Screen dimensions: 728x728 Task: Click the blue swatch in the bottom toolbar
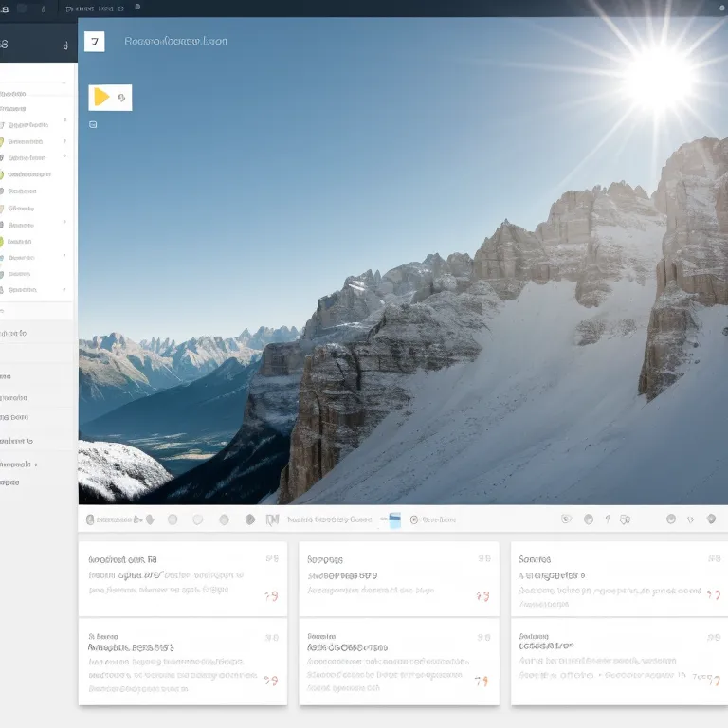pos(395,519)
